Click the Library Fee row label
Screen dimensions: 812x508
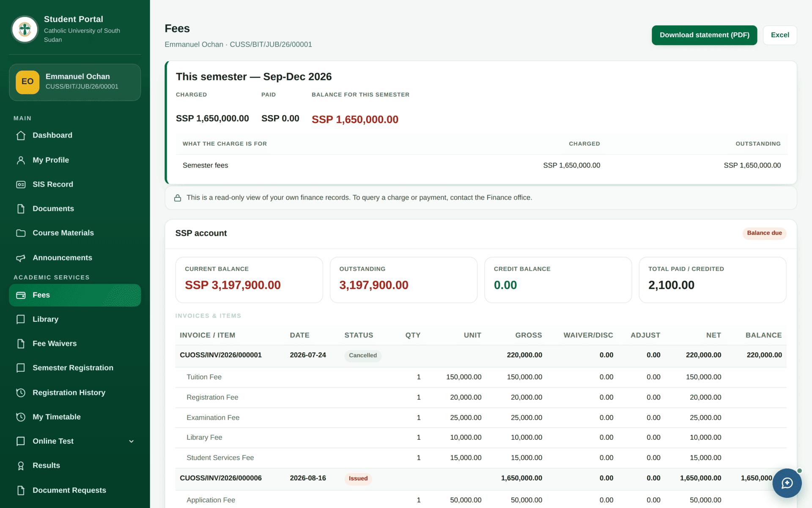(x=204, y=437)
